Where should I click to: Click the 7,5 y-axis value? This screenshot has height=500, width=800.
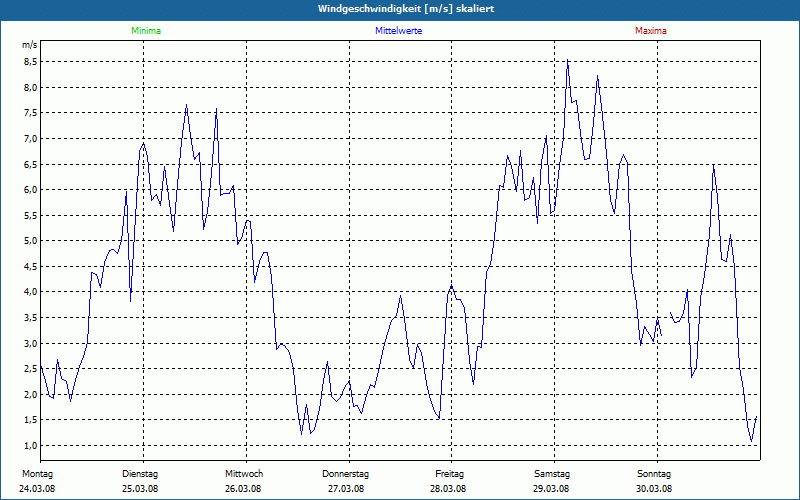[31, 113]
